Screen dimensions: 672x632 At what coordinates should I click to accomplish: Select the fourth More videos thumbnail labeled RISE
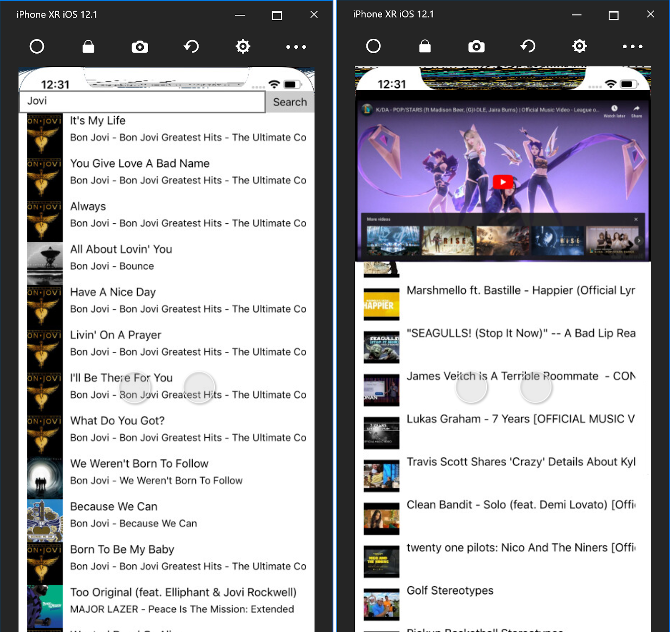click(558, 241)
